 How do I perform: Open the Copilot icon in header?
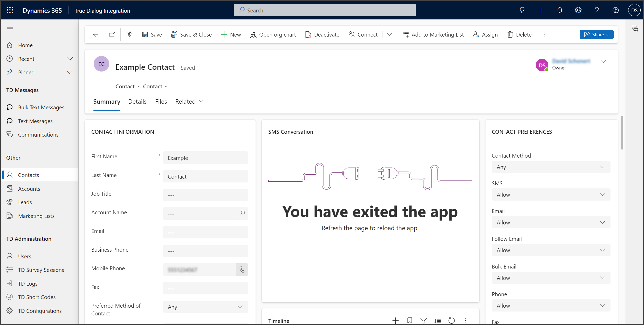tap(615, 10)
